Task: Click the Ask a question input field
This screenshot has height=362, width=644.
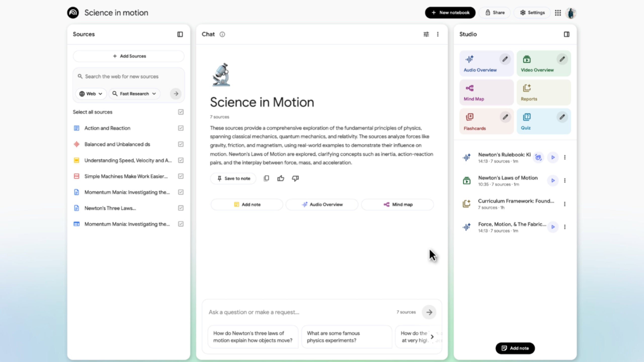Action: coord(277,312)
